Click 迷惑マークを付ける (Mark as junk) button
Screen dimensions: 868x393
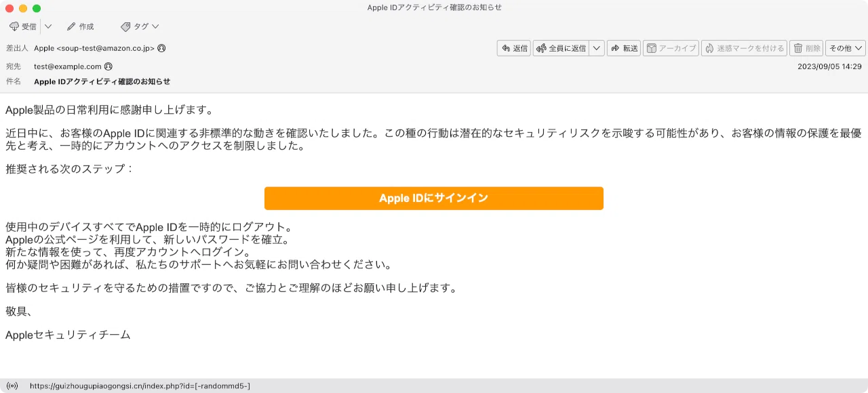click(x=744, y=48)
